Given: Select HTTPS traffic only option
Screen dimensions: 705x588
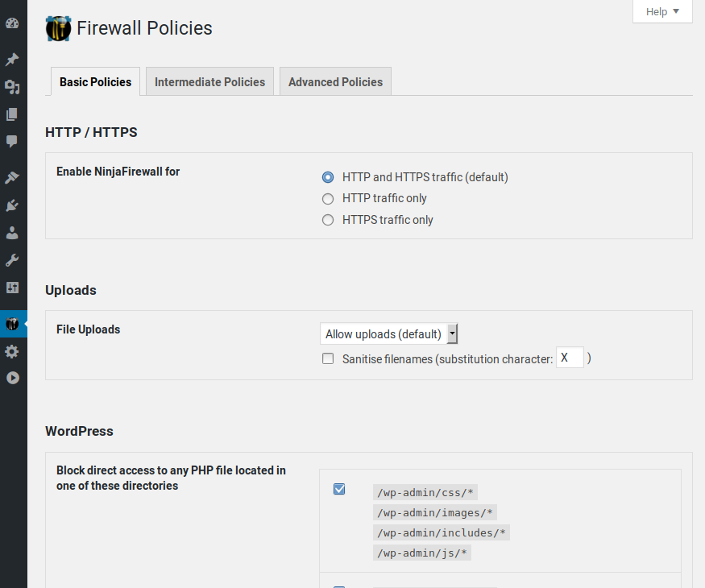Looking at the screenshot, I should (328, 221).
